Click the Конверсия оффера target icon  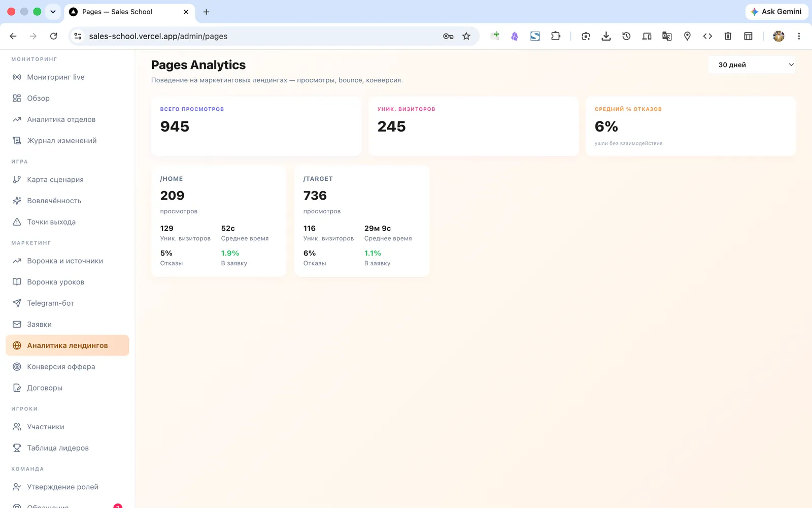click(17, 367)
